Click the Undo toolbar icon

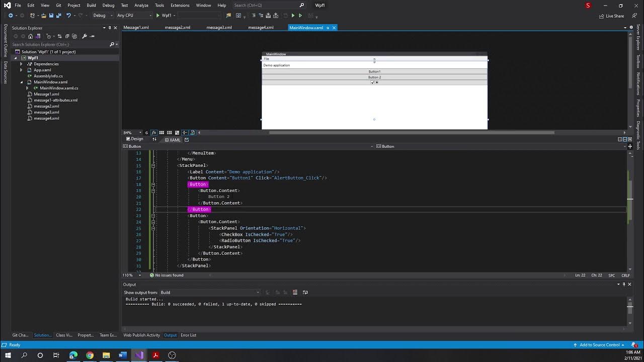68,16
